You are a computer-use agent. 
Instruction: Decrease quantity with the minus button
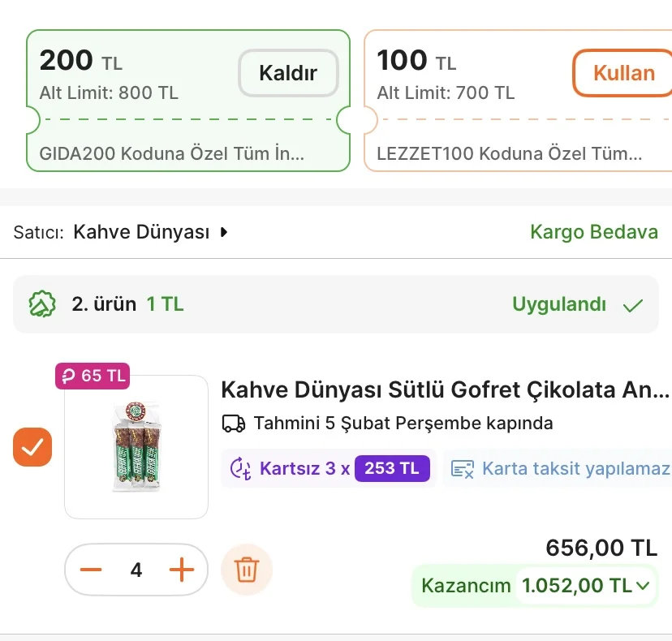(92, 570)
